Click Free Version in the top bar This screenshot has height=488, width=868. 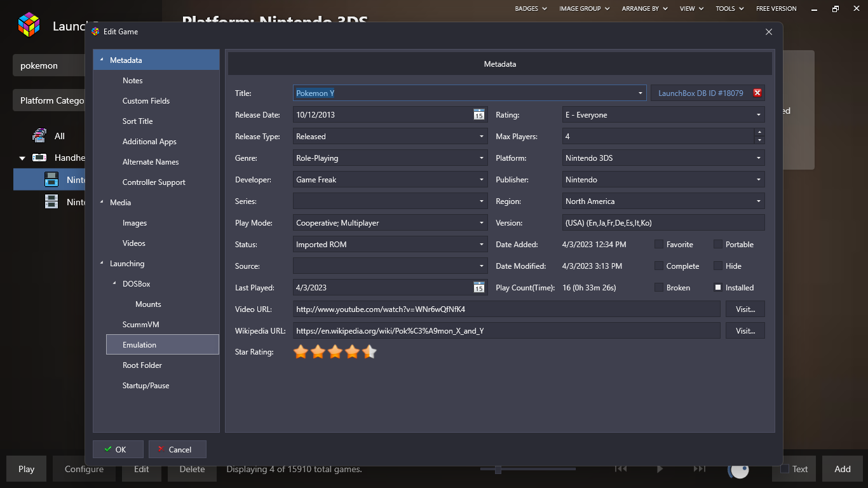(x=776, y=8)
